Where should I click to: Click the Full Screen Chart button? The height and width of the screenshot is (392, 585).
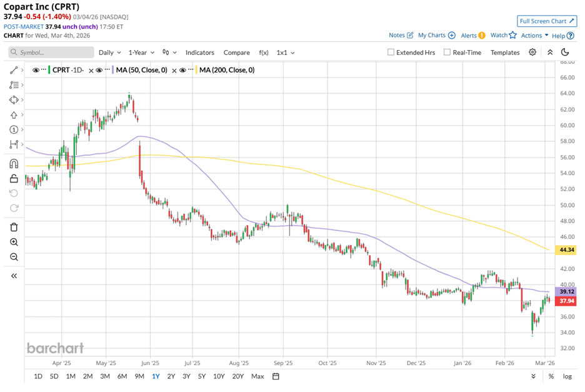coord(547,21)
